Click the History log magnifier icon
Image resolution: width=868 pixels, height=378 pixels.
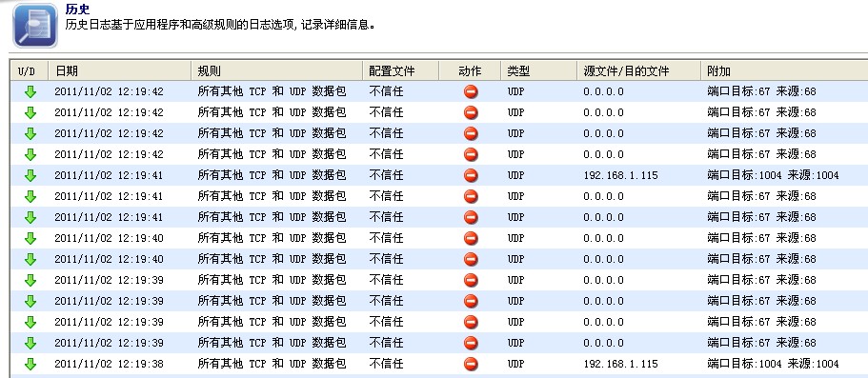point(35,26)
